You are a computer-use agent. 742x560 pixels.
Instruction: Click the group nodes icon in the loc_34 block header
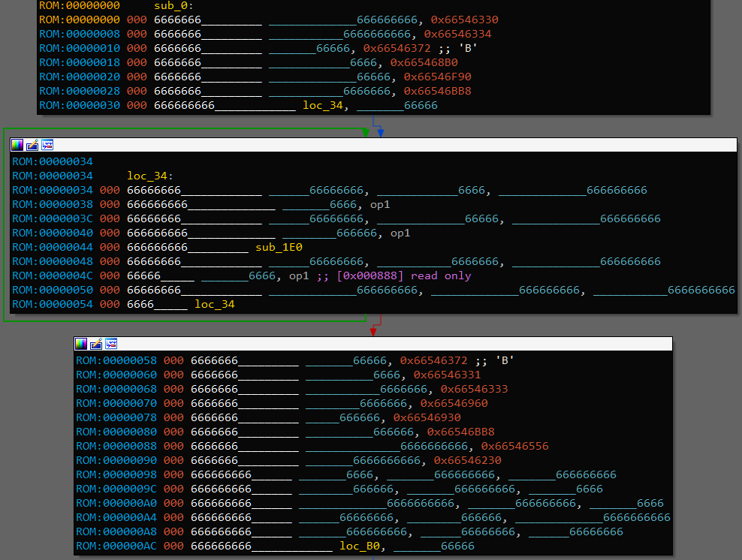point(47,145)
